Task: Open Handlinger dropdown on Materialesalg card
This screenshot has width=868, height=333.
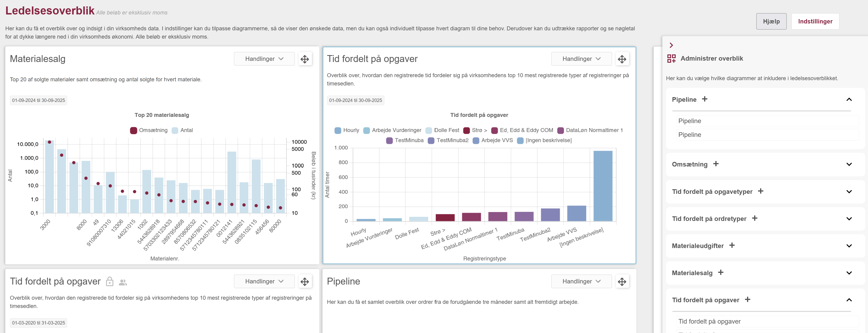Action: (x=264, y=59)
